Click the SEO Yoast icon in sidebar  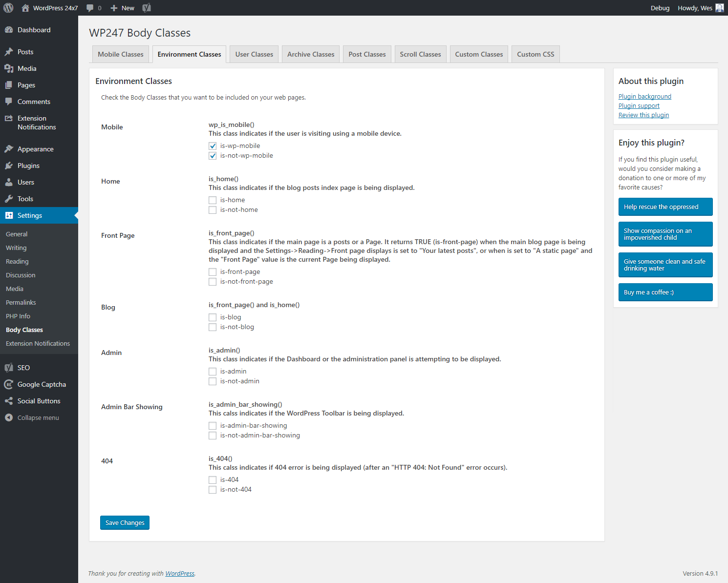click(9, 368)
